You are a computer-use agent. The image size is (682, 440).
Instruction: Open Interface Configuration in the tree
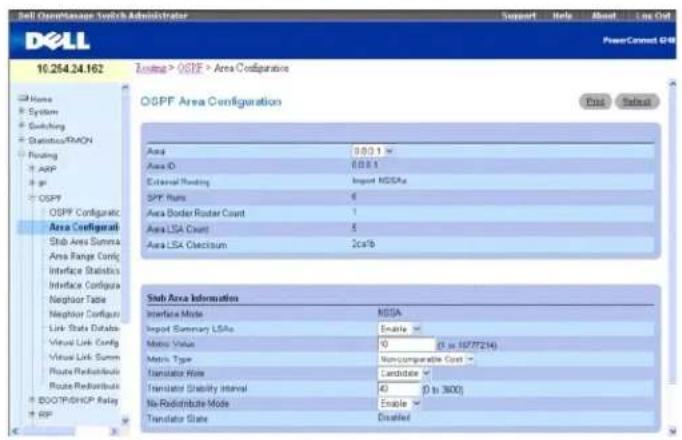(x=84, y=285)
